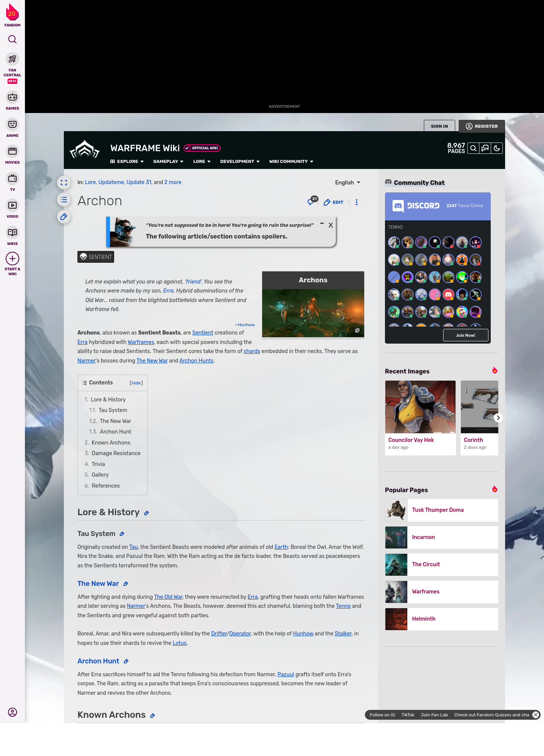Open Helminth popular page
544x756 pixels.
[x=442, y=619]
